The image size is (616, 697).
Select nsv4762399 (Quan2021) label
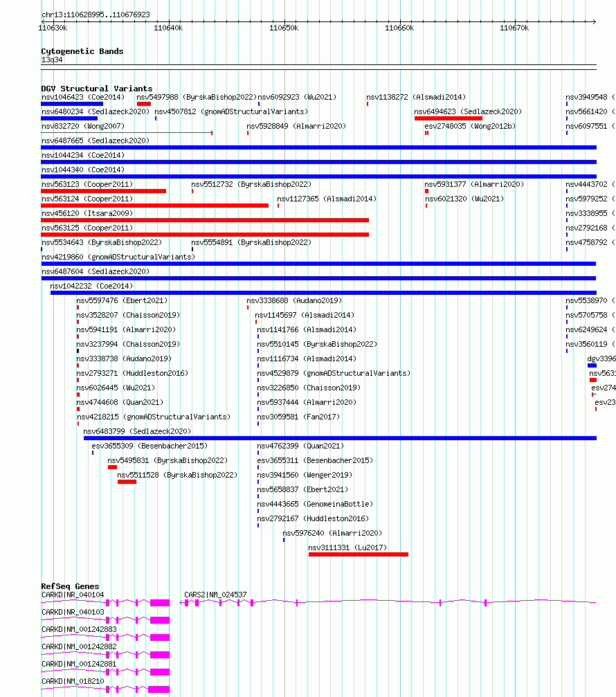[300, 446]
